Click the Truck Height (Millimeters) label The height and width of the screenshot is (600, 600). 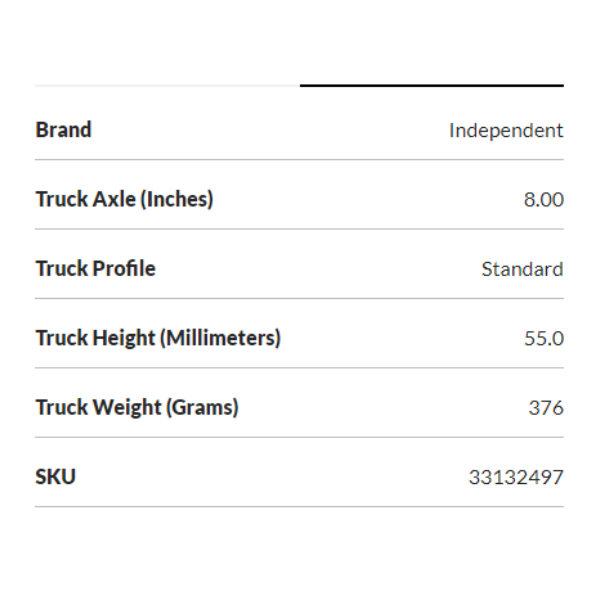point(157,338)
